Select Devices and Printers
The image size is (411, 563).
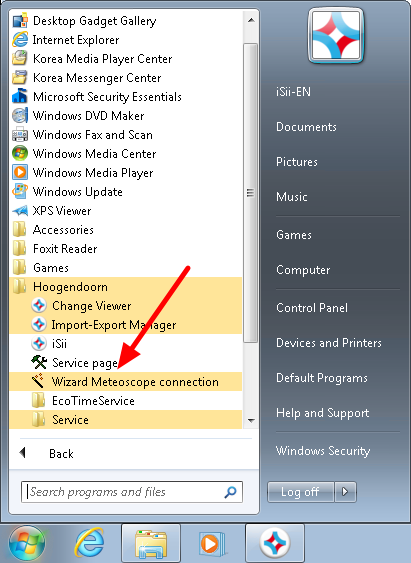click(x=328, y=343)
